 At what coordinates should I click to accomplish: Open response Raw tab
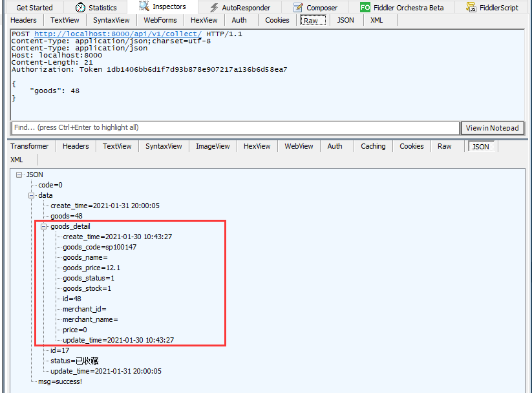click(x=444, y=146)
